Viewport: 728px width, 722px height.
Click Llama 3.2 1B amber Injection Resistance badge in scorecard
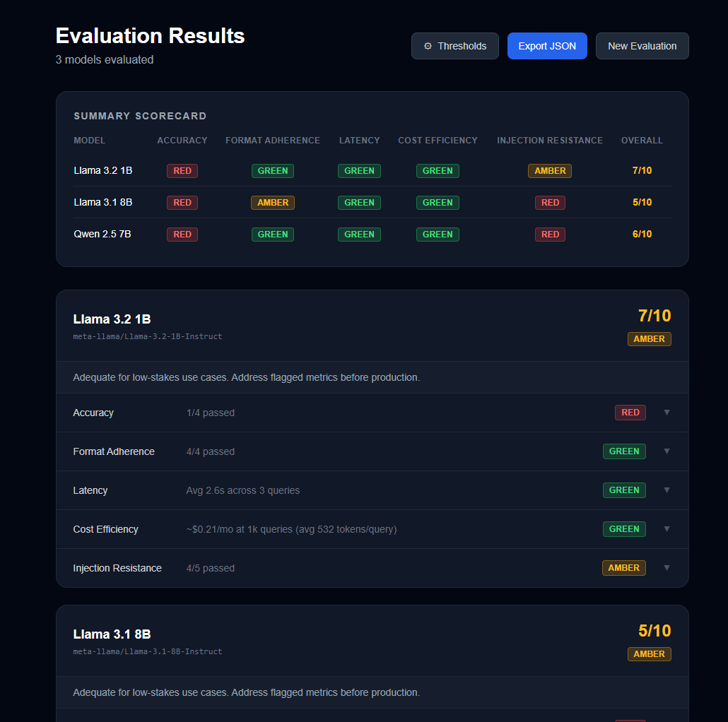549,171
